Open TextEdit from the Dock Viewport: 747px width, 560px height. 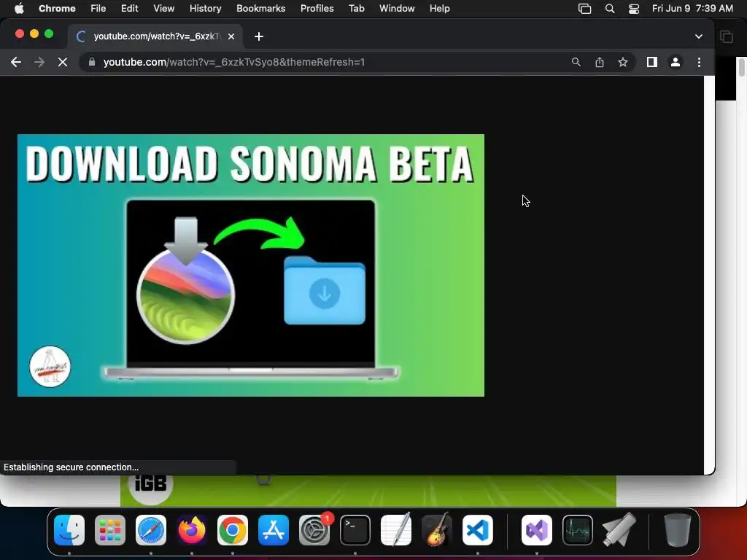396,530
